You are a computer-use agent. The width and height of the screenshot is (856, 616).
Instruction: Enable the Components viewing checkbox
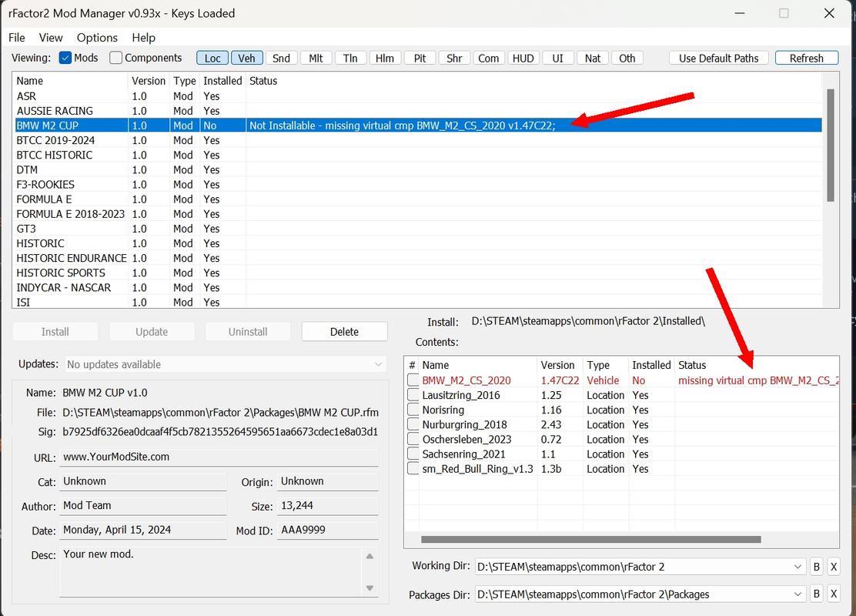tap(115, 58)
